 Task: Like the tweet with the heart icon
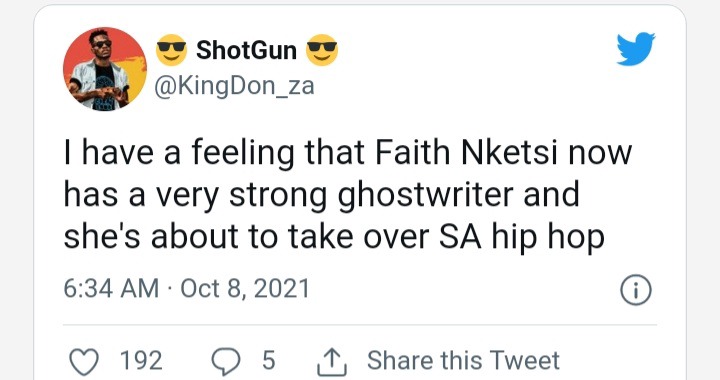84,361
